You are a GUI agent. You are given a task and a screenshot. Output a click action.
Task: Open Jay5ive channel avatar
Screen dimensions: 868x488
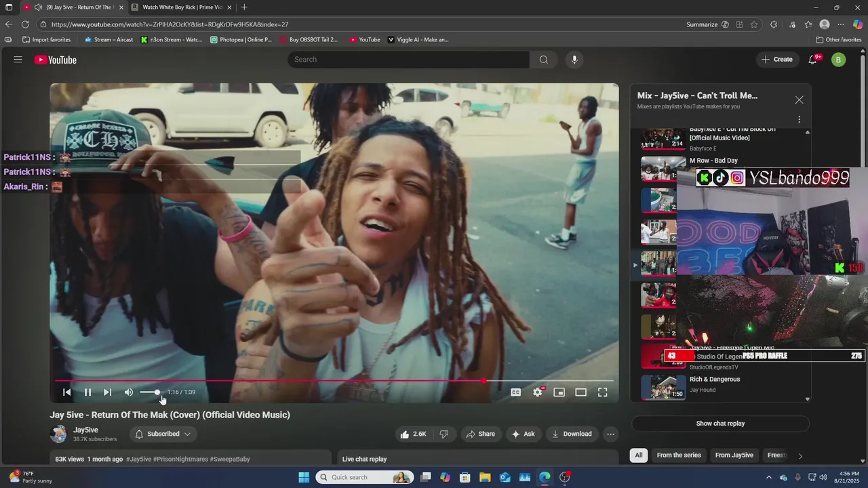click(59, 434)
